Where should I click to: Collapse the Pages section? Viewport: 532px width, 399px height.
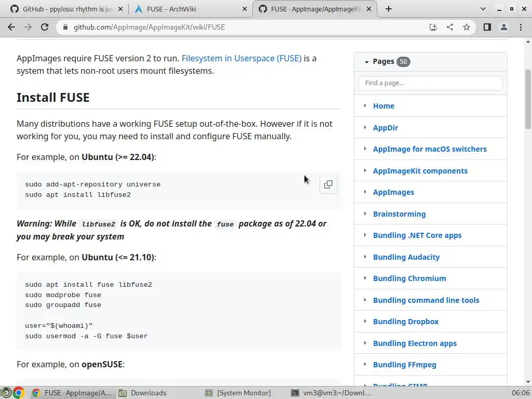366,62
